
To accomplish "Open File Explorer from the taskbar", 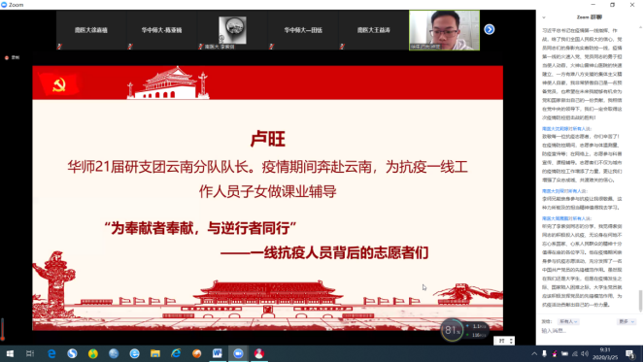I will click(x=155, y=353).
